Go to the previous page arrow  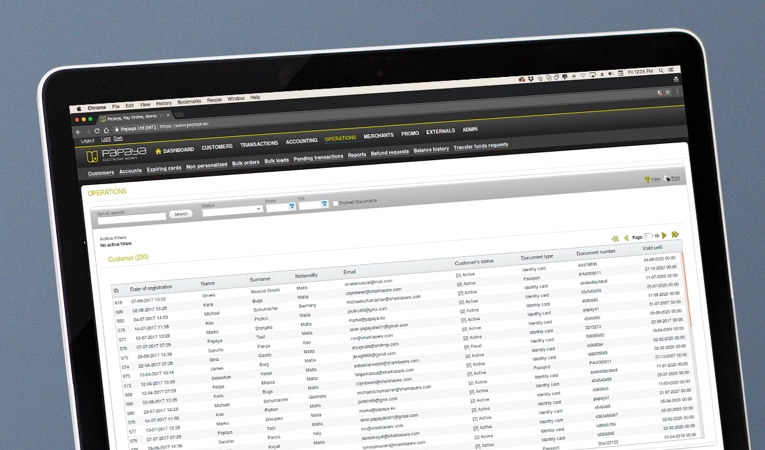point(627,236)
